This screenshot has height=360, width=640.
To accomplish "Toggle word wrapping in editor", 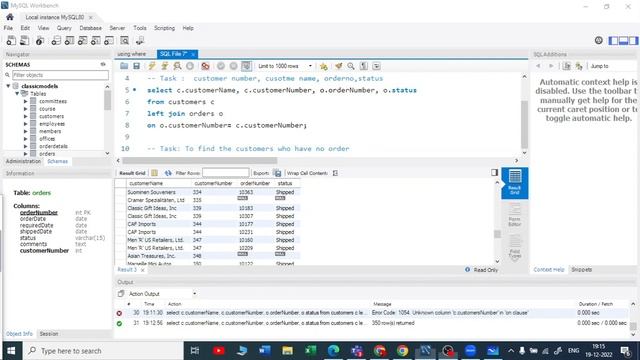I will 376,66.
